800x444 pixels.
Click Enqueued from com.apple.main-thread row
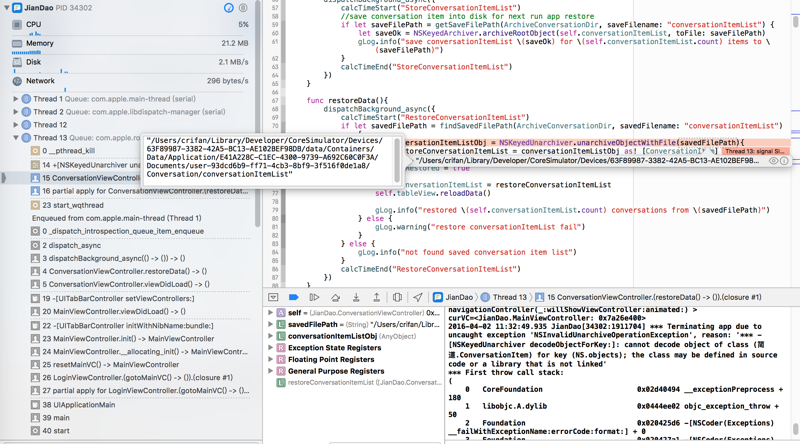point(117,218)
